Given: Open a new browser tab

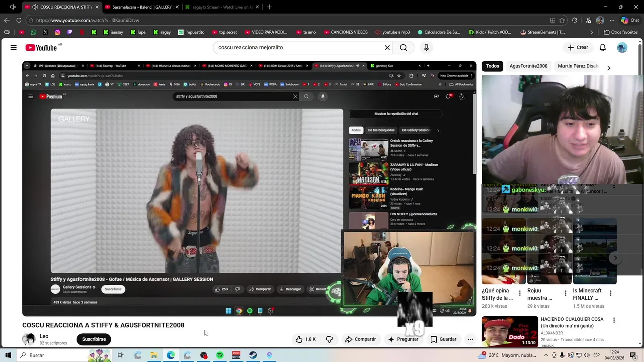Looking at the screenshot, I should pyautogui.click(x=269, y=7).
